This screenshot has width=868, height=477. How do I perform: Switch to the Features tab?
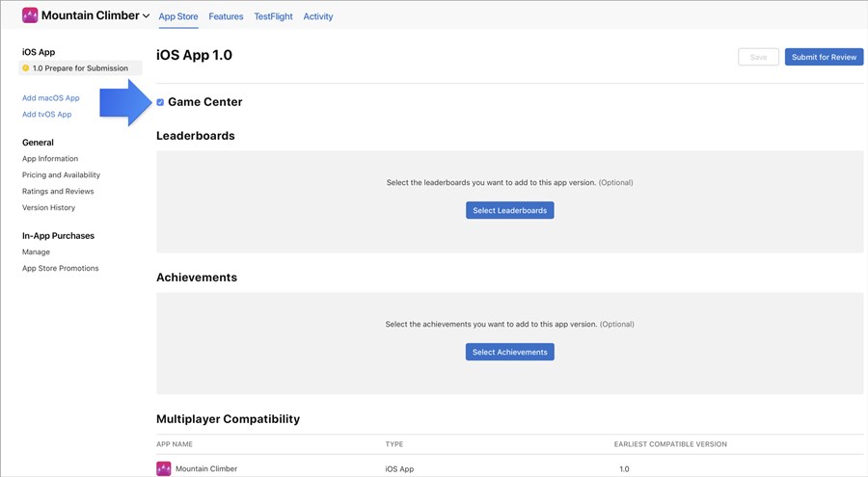click(x=226, y=16)
